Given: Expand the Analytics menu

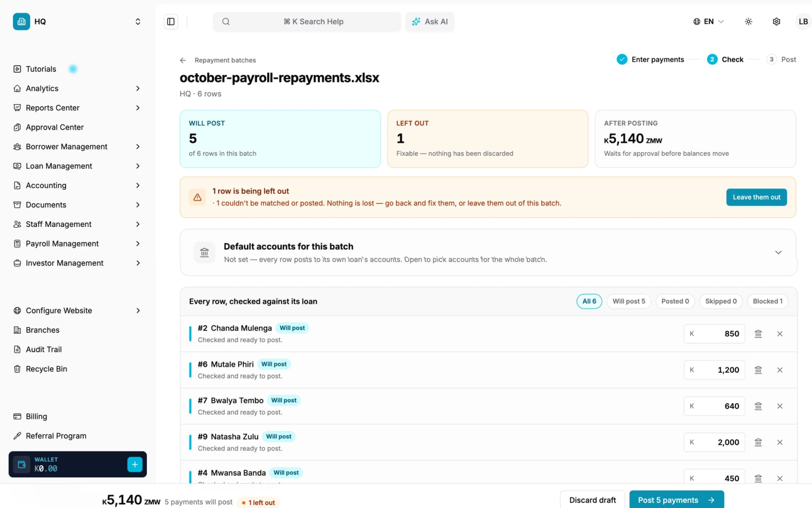Looking at the screenshot, I should tap(77, 88).
